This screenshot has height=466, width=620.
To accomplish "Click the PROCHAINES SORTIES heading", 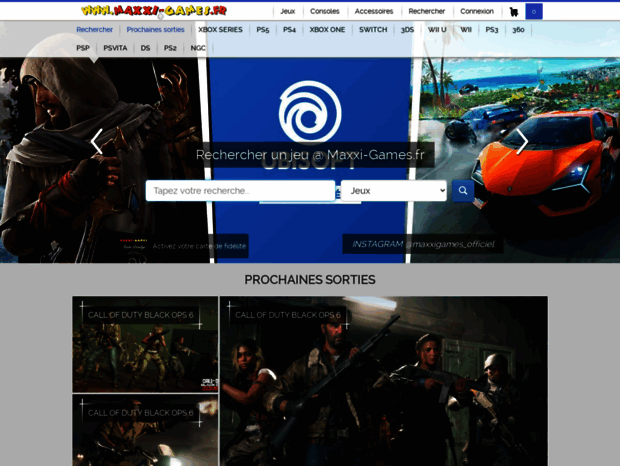I will pos(310,279).
